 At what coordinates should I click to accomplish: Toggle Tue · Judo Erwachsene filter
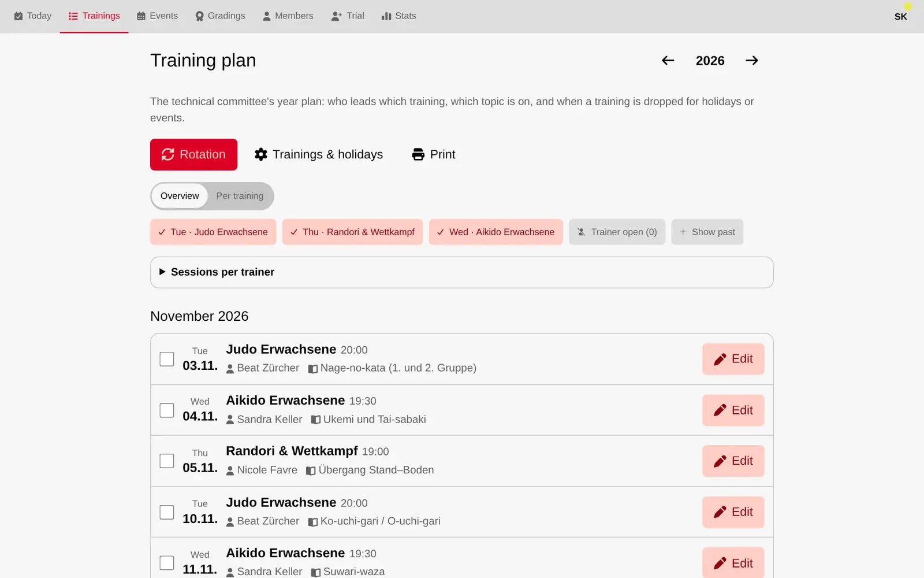(213, 232)
